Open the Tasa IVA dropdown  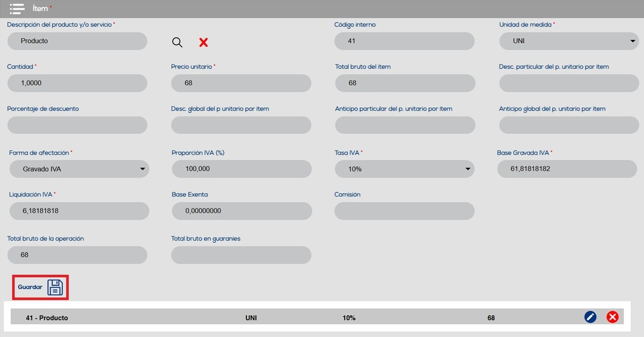tap(404, 169)
